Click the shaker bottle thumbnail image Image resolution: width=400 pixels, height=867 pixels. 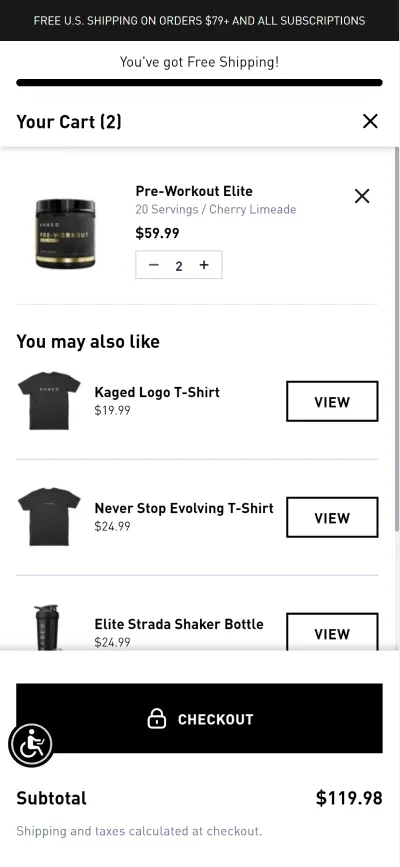pyautogui.click(x=48, y=628)
